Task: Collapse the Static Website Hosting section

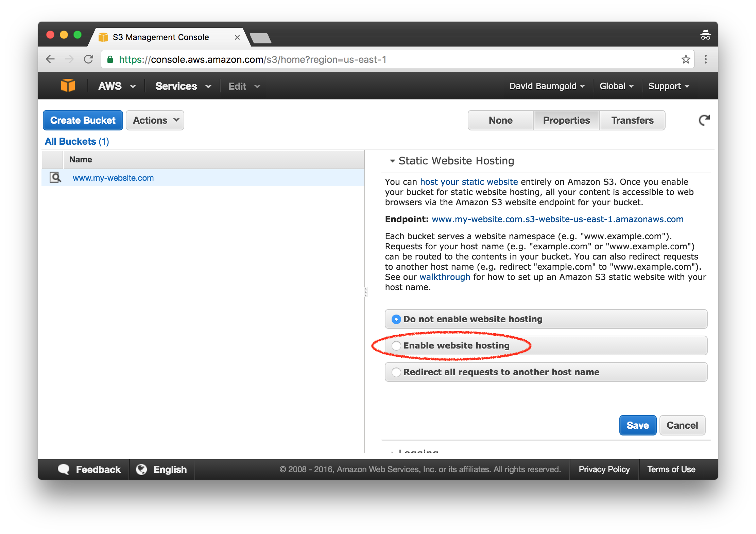Action: tap(393, 161)
